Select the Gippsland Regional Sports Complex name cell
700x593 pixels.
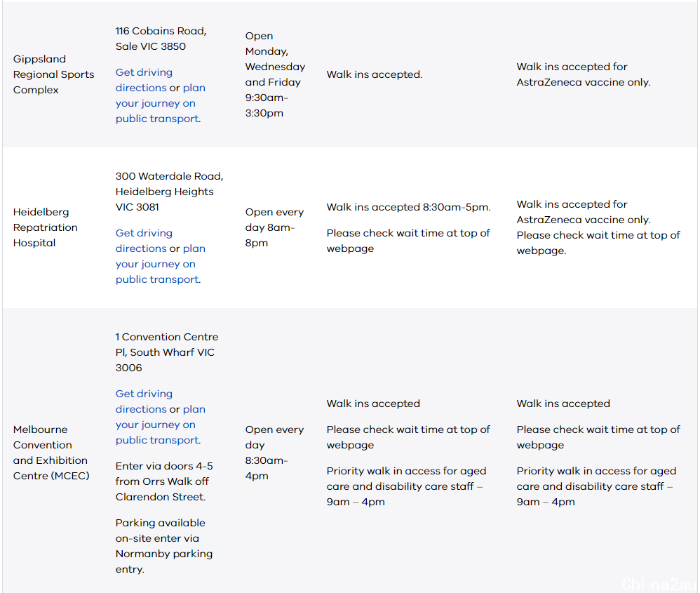click(53, 74)
